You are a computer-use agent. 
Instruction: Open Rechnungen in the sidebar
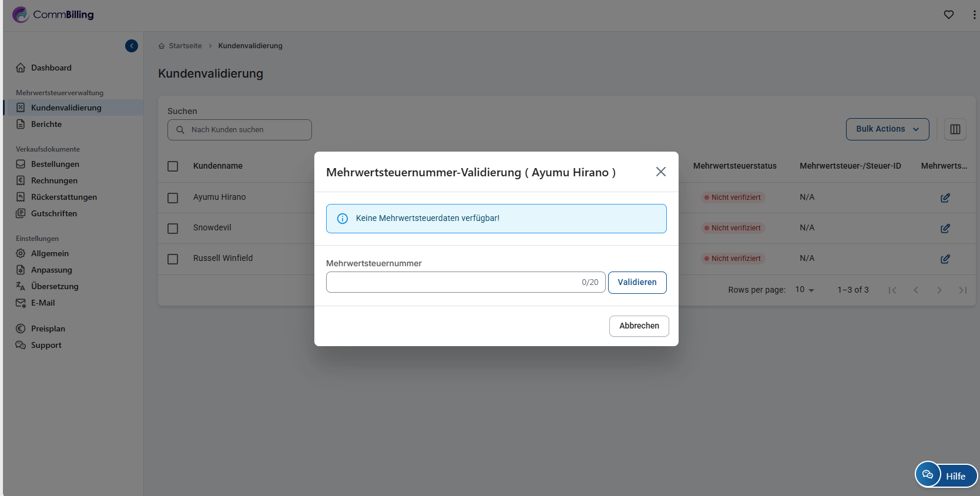54,180
